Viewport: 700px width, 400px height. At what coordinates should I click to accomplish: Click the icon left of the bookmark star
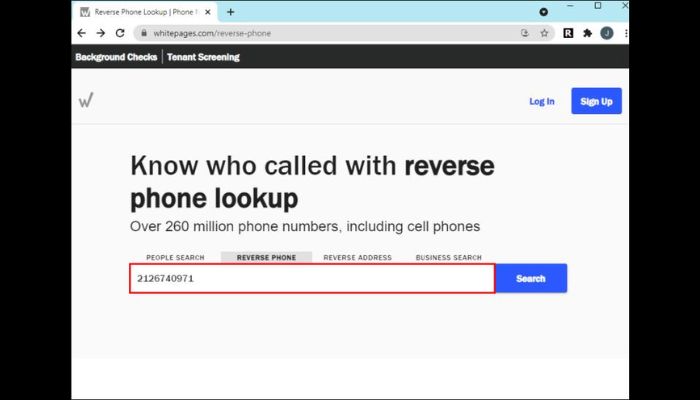tap(525, 33)
